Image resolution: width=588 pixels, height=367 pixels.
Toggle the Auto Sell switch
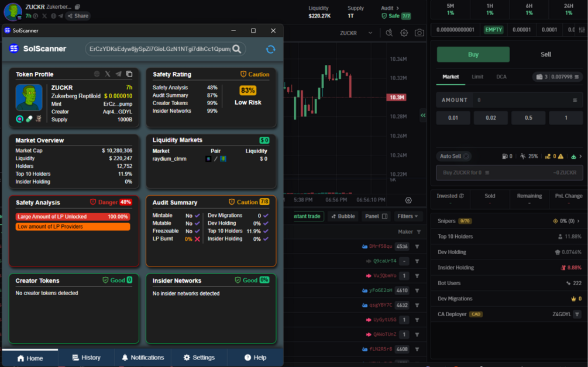click(x=466, y=156)
